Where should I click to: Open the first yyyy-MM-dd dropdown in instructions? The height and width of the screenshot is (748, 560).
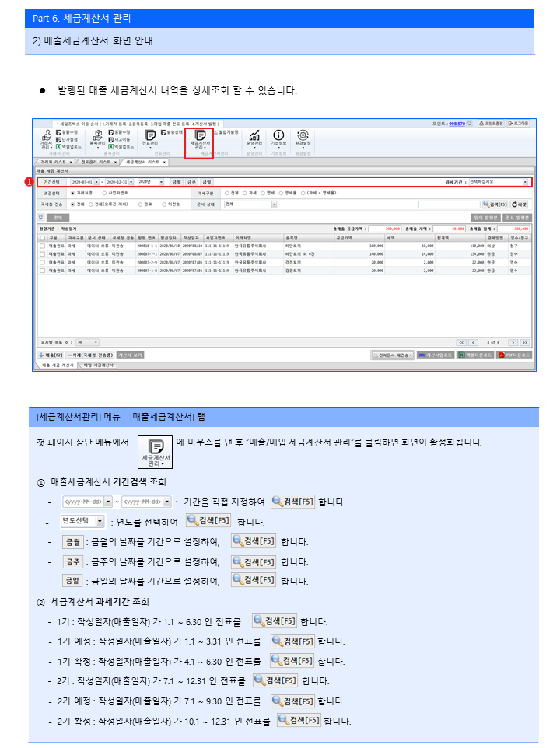(108, 502)
